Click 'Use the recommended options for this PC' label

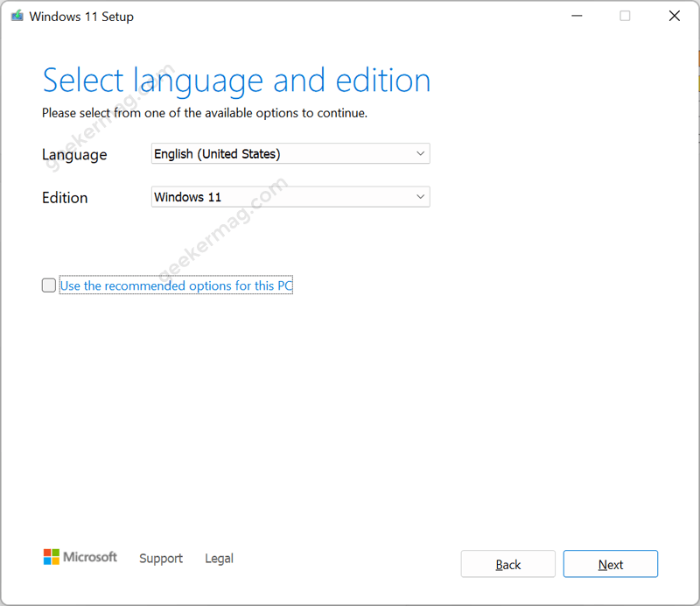(x=177, y=285)
